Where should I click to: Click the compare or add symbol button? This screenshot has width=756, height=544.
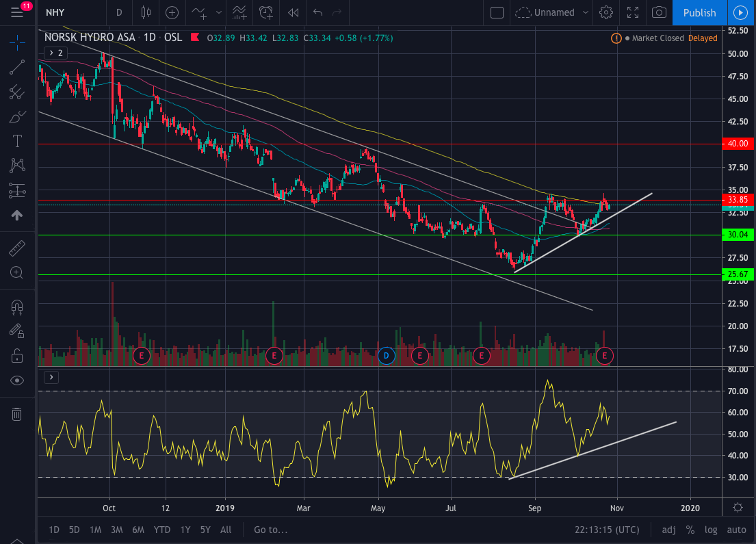click(172, 12)
